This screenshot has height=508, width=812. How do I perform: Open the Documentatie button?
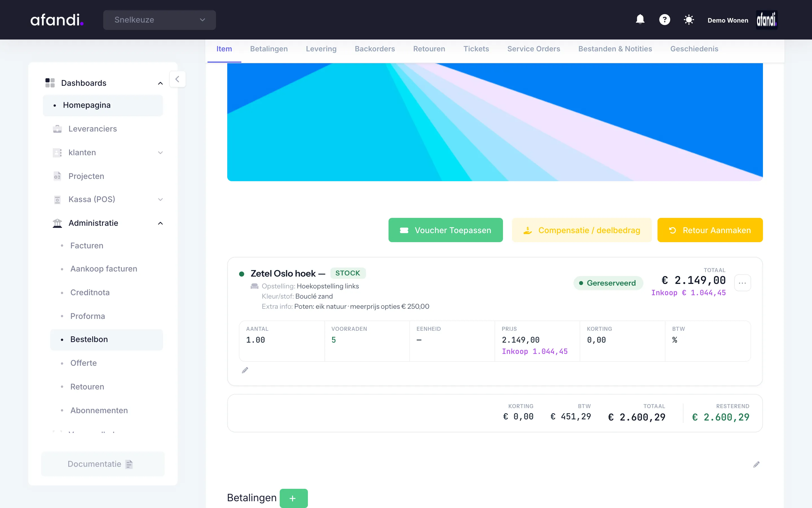[103, 464]
